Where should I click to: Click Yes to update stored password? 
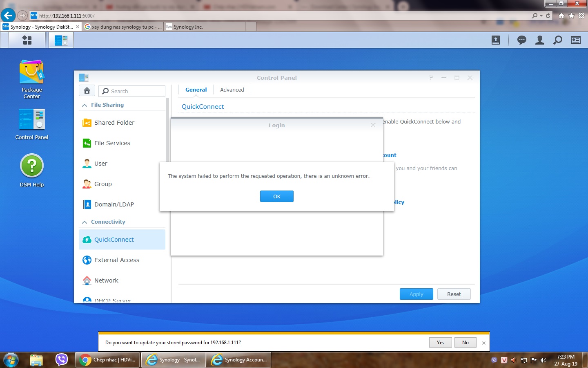[x=441, y=343]
